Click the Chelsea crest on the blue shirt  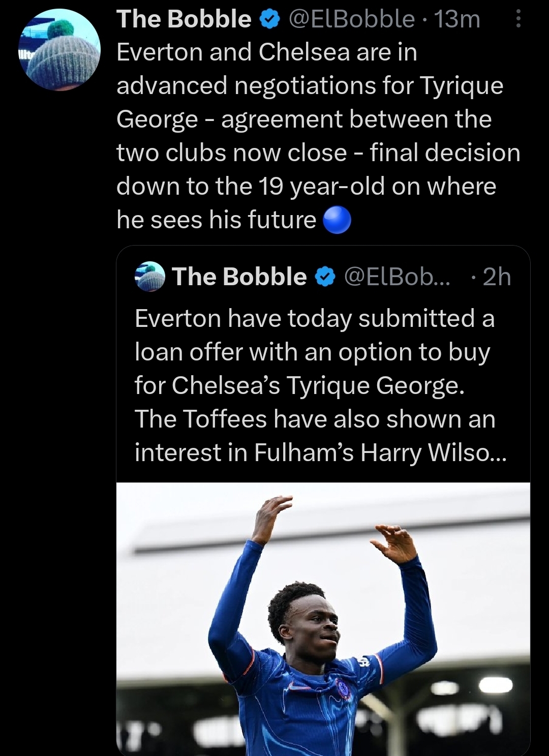click(344, 688)
